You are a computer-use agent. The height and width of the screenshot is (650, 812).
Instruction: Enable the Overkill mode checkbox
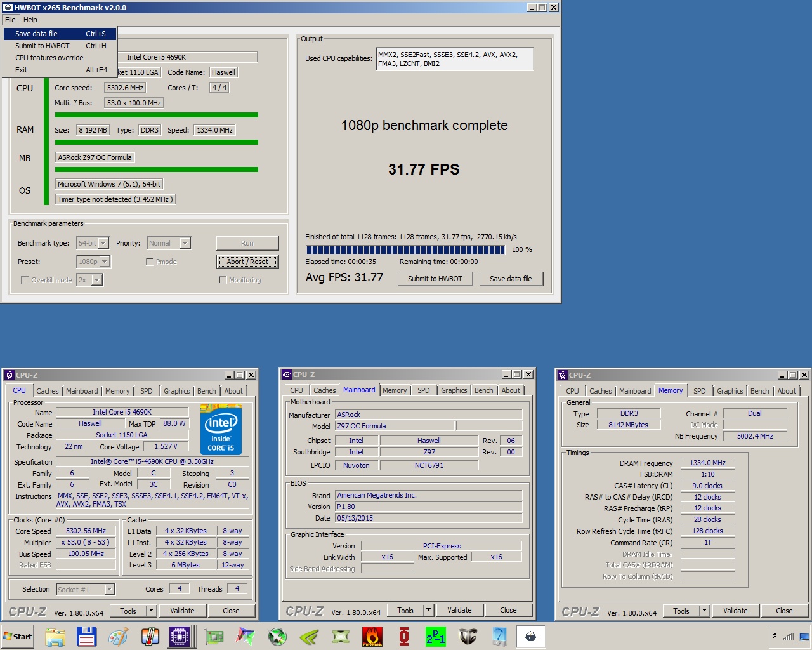click(25, 280)
